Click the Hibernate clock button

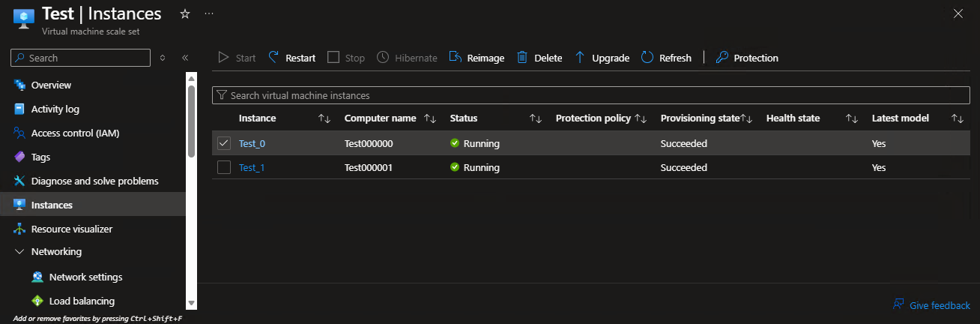407,58
